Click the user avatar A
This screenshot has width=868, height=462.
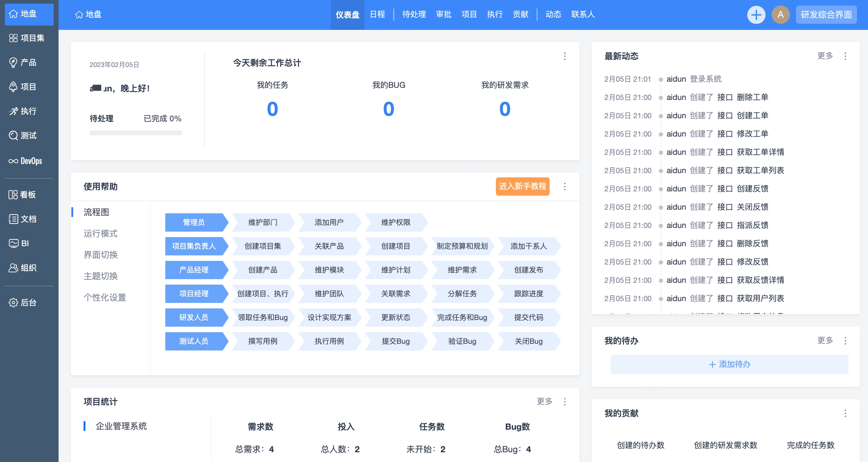click(x=780, y=15)
